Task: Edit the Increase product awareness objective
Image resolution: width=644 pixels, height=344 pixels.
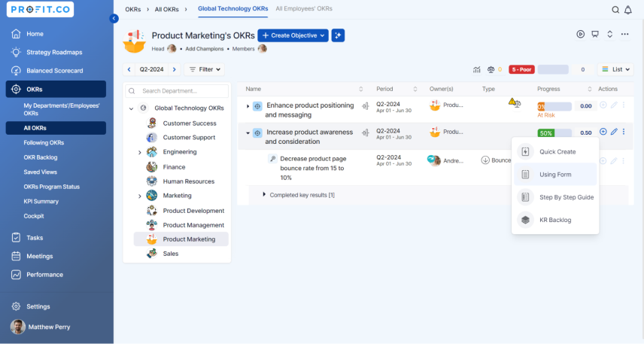Action: click(x=614, y=132)
